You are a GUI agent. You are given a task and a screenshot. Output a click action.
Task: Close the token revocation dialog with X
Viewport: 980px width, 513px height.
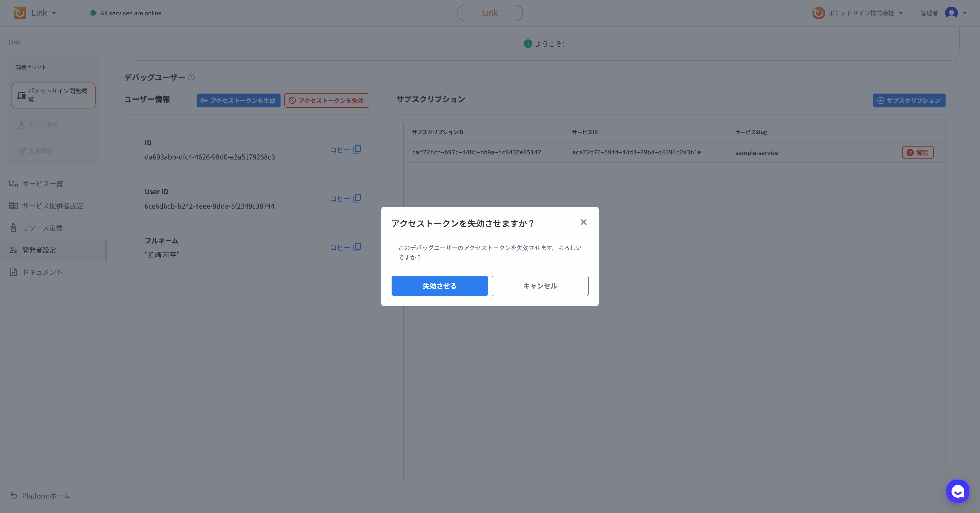click(583, 222)
